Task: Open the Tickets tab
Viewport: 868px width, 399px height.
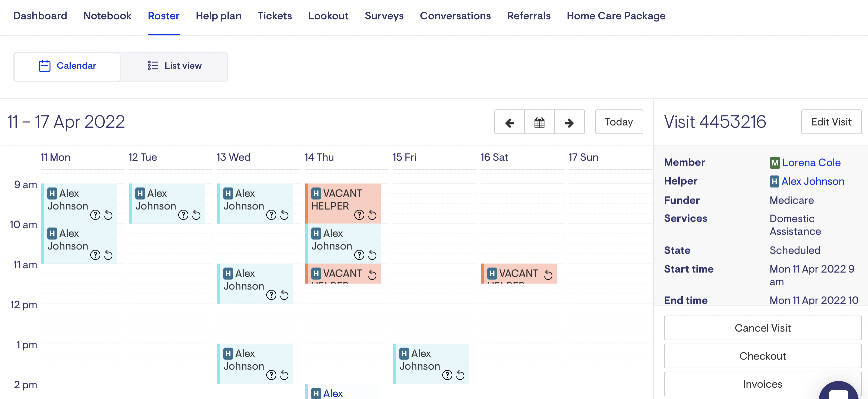Action: 275,16
